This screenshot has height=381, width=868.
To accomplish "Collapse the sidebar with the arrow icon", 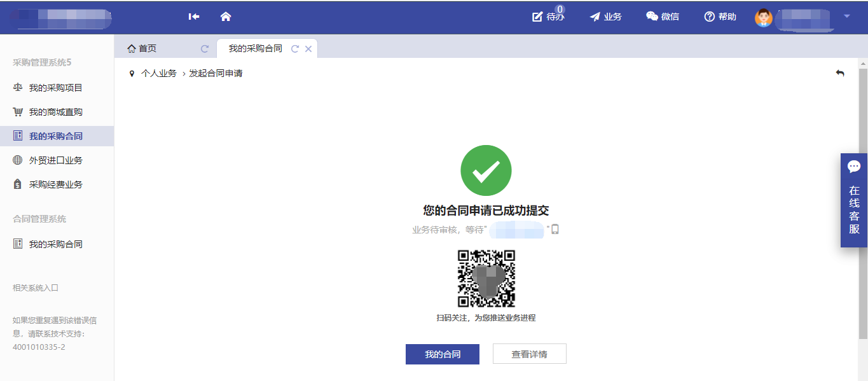I will click(x=194, y=17).
